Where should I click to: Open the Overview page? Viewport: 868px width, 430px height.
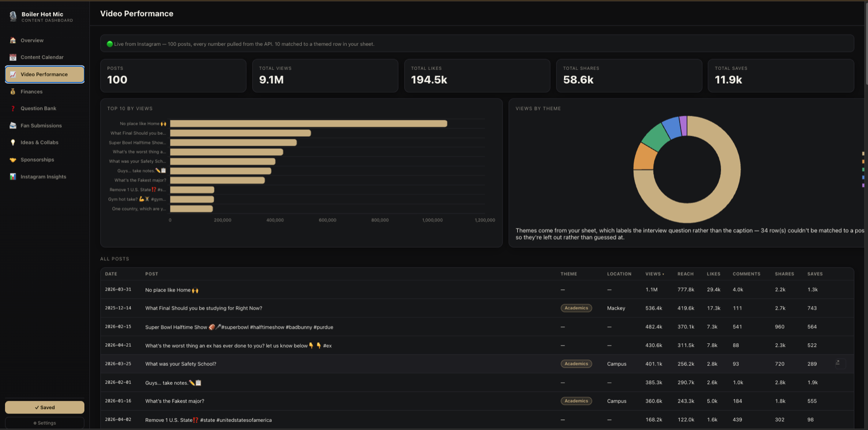point(44,40)
